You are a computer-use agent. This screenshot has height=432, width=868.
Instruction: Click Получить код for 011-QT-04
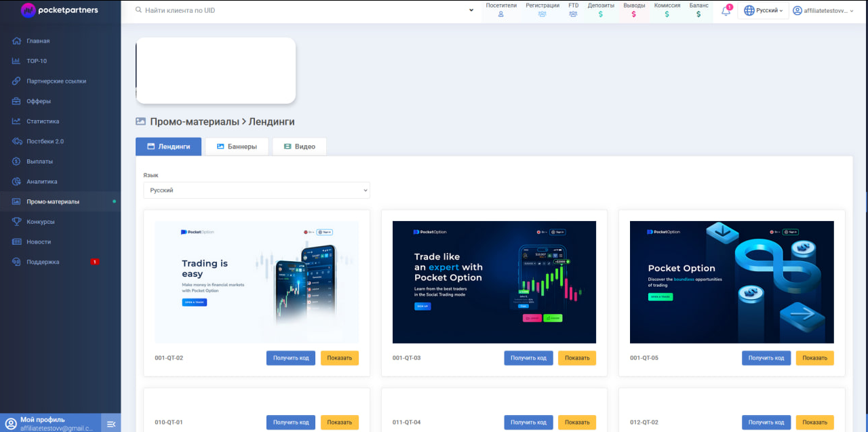pos(528,423)
